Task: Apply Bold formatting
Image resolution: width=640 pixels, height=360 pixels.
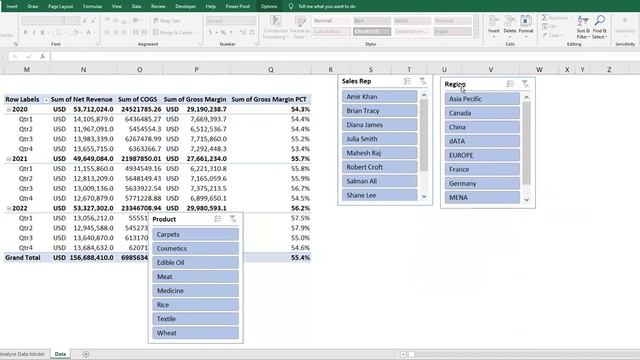Action: pos(25,32)
